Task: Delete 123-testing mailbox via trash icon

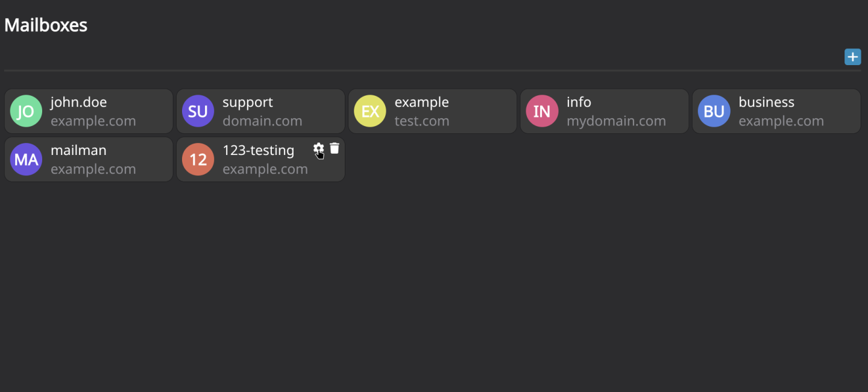Action: 335,148
